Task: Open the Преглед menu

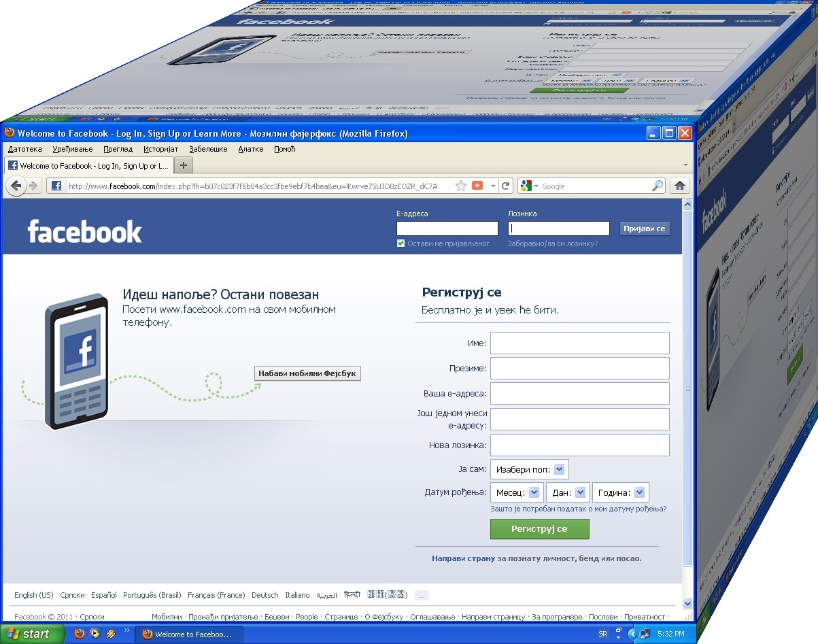Action: 118,149
